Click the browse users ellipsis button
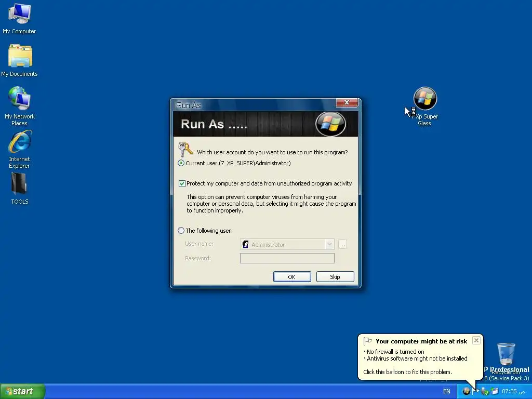This screenshot has height=399, width=532. (342, 244)
